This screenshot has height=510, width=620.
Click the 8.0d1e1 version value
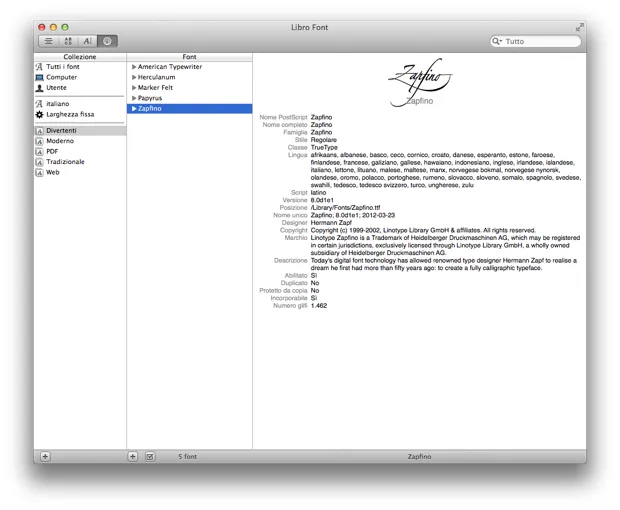tap(322, 200)
